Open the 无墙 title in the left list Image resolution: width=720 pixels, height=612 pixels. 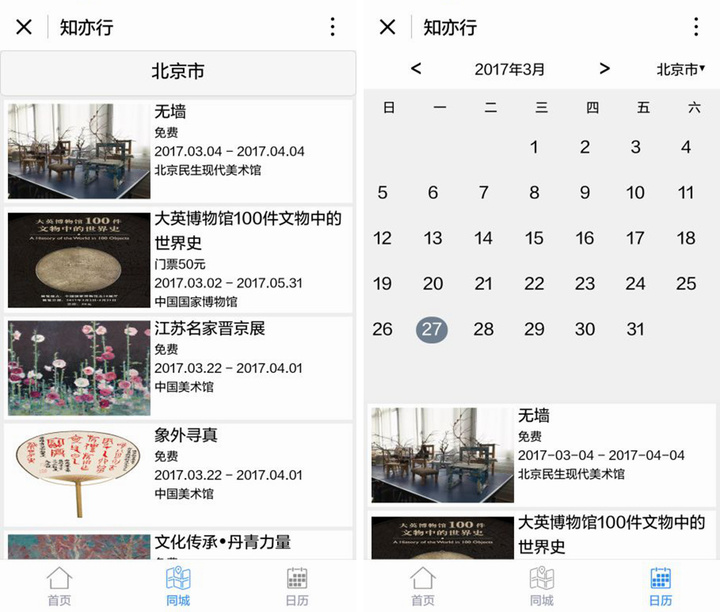(170, 112)
